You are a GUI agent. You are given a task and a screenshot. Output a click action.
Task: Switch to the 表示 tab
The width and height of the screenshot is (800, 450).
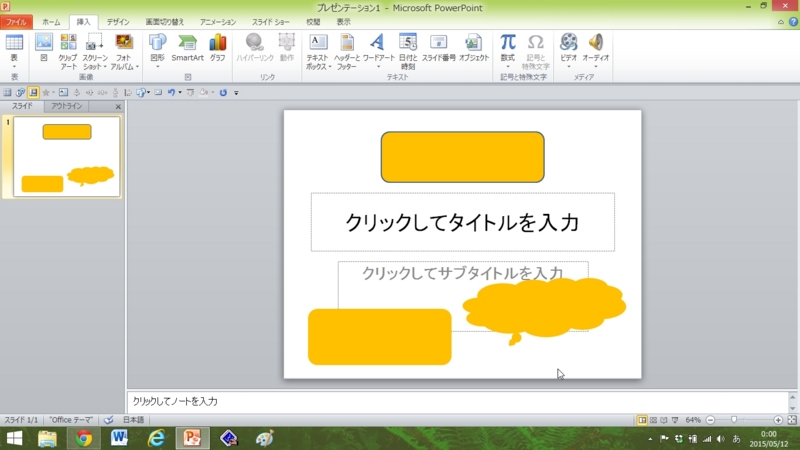coord(343,22)
